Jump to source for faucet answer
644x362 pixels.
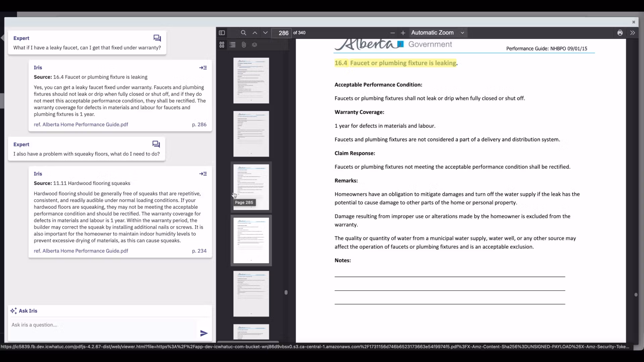coord(203,68)
